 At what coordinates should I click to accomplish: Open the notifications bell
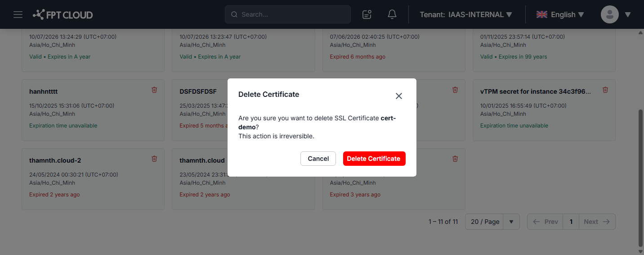pos(392,14)
